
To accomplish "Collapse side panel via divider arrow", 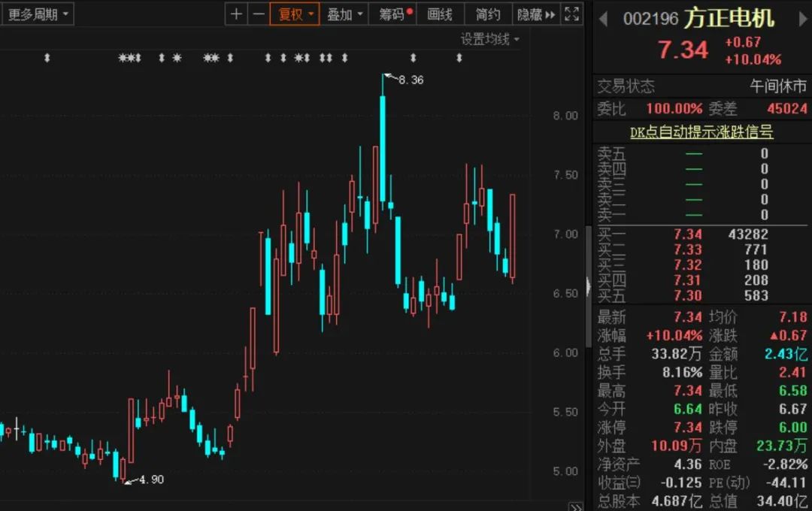I will click(589, 286).
